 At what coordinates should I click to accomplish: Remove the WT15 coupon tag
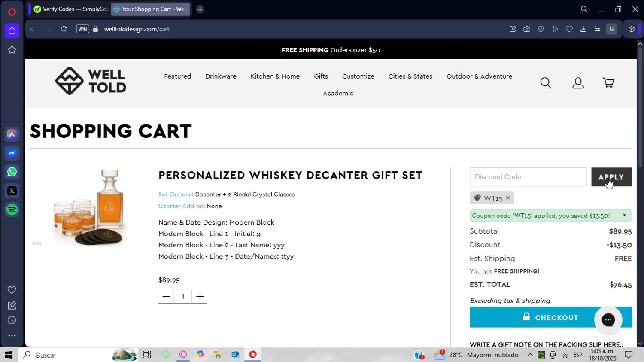(x=507, y=198)
